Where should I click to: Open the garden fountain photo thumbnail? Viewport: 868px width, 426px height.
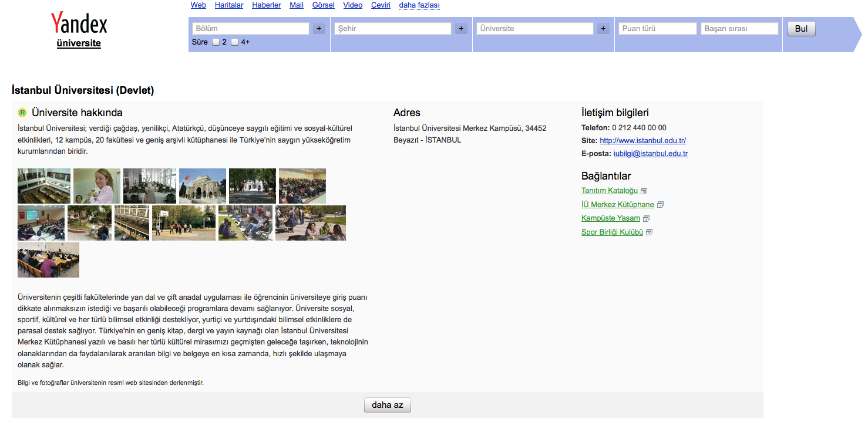coord(89,223)
